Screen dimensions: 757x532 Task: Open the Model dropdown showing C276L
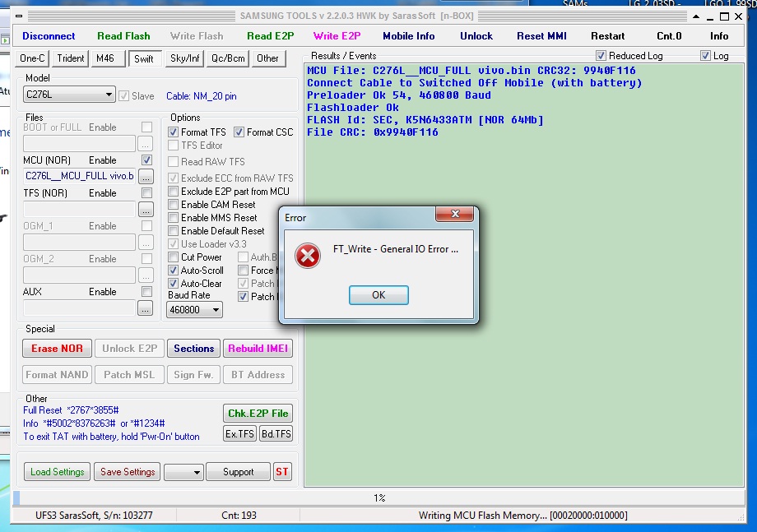click(x=68, y=95)
